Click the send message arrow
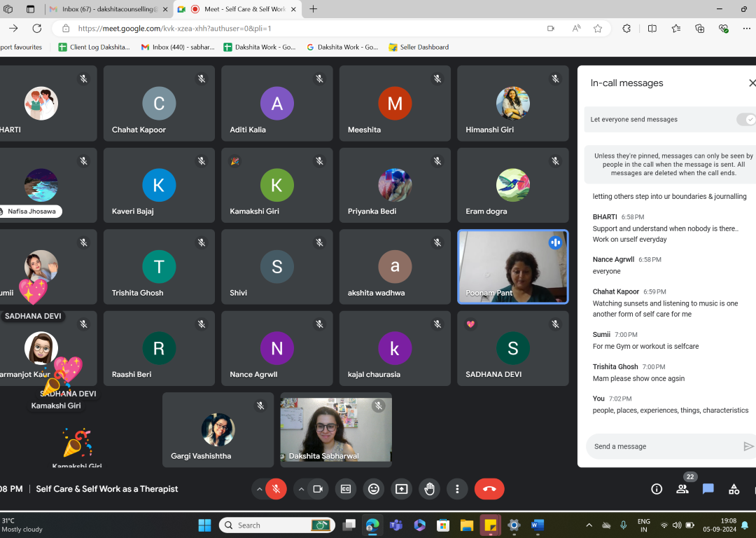 [748, 446]
